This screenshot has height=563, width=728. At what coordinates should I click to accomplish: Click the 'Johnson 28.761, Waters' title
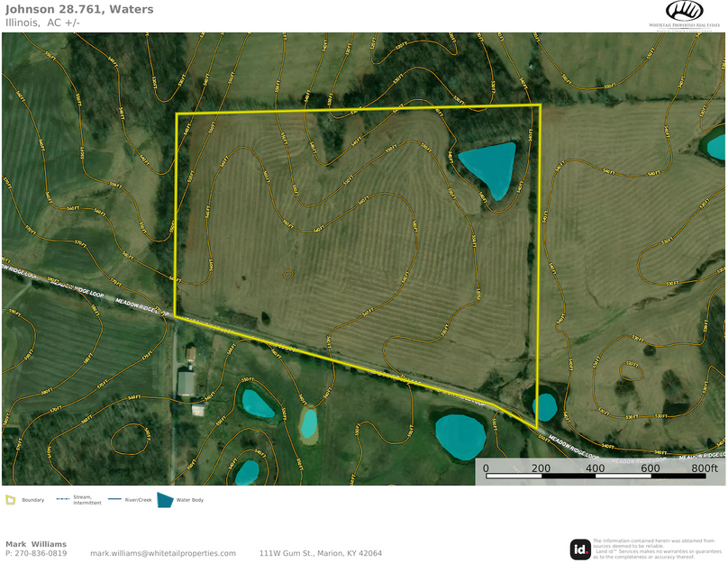pyautogui.click(x=79, y=9)
